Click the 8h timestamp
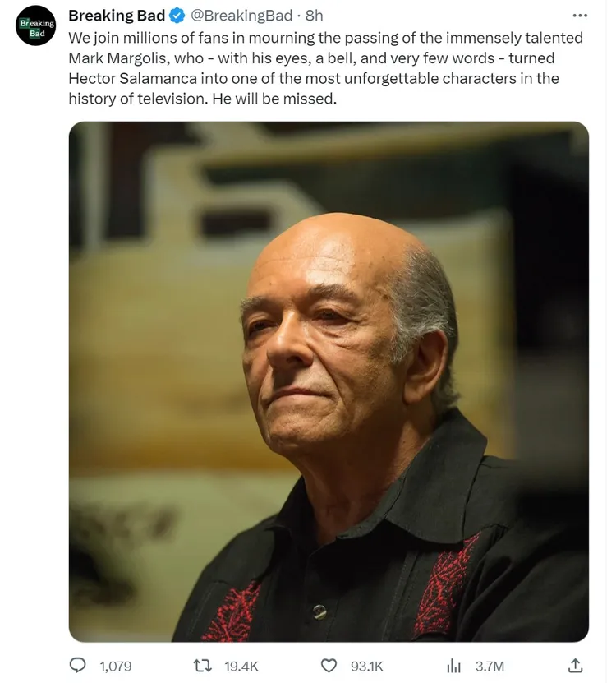The width and height of the screenshot is (616, 683). pyautogui.click(x=314, y=16)
